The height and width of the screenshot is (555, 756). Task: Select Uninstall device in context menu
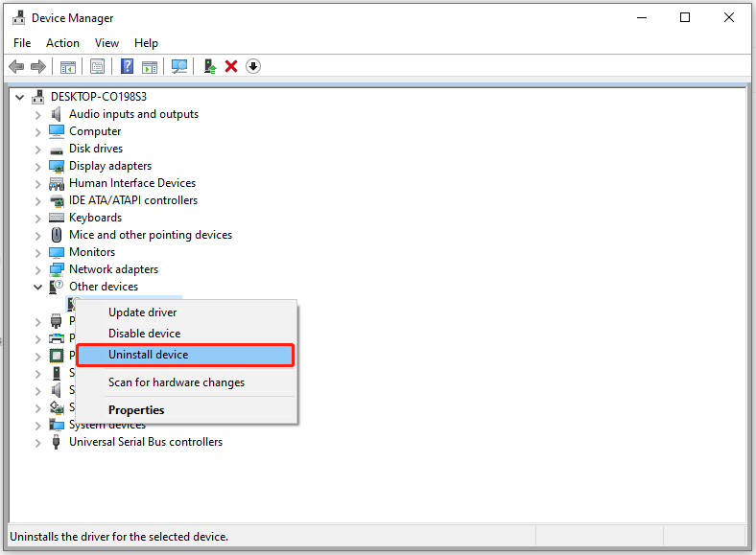185,355
